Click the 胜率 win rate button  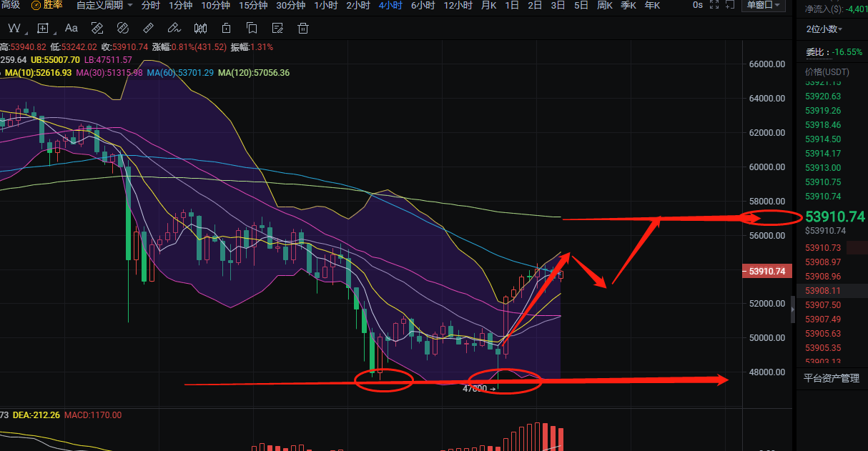pyautogui.click(x=47, y=5)
